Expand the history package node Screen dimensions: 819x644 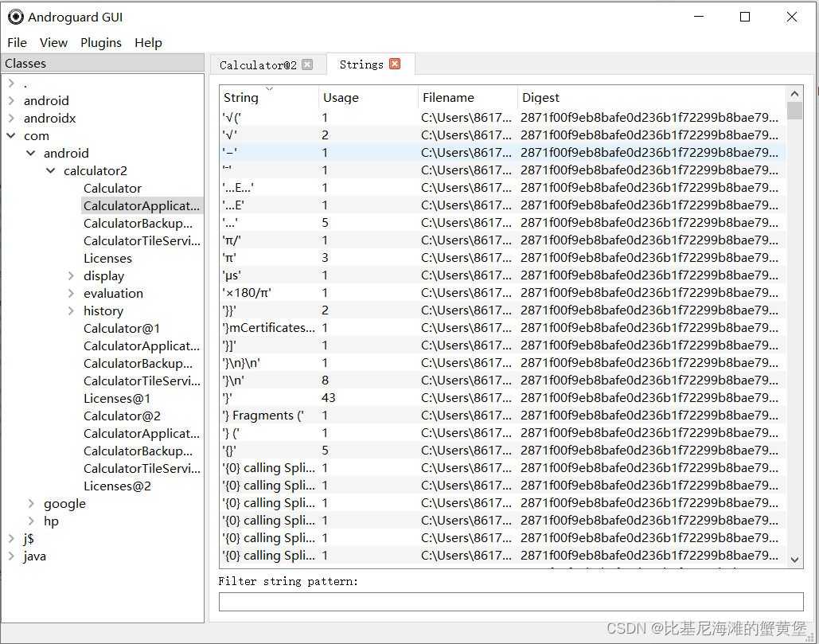71,310
